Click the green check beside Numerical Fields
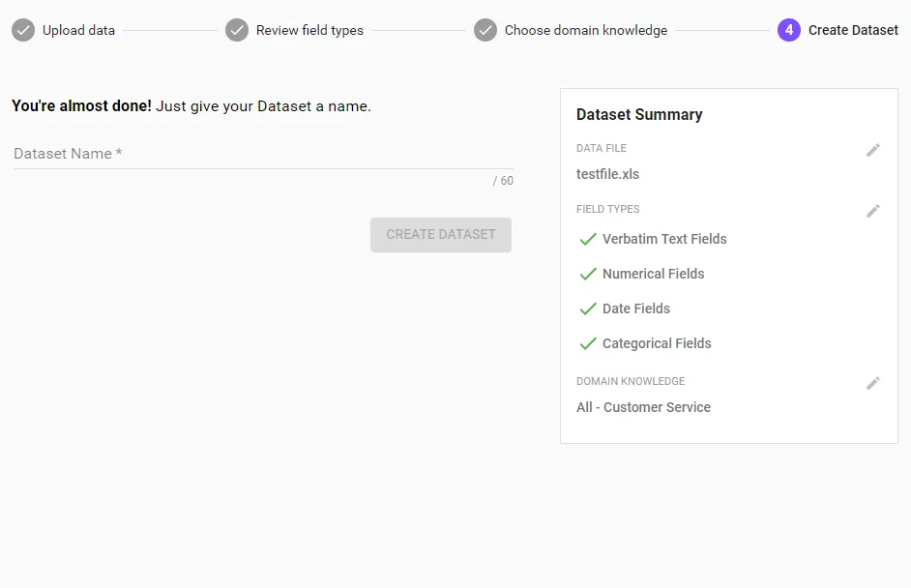This screenshot has height=588, width=911. (588, 274)
